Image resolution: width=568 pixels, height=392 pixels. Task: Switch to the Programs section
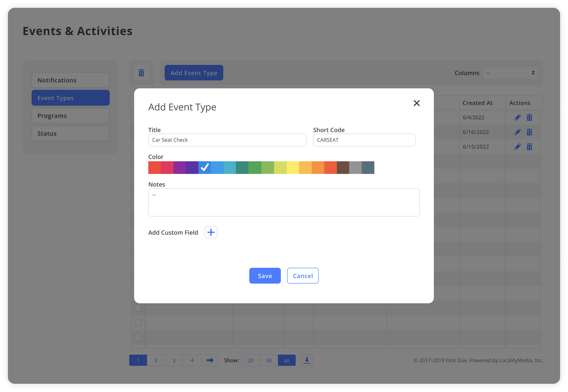[x=70, y=115]
